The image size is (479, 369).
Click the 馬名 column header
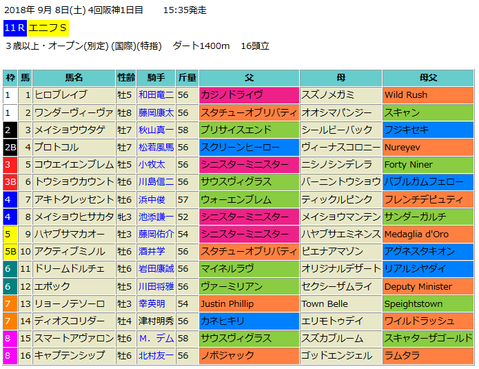click(74, 78)
